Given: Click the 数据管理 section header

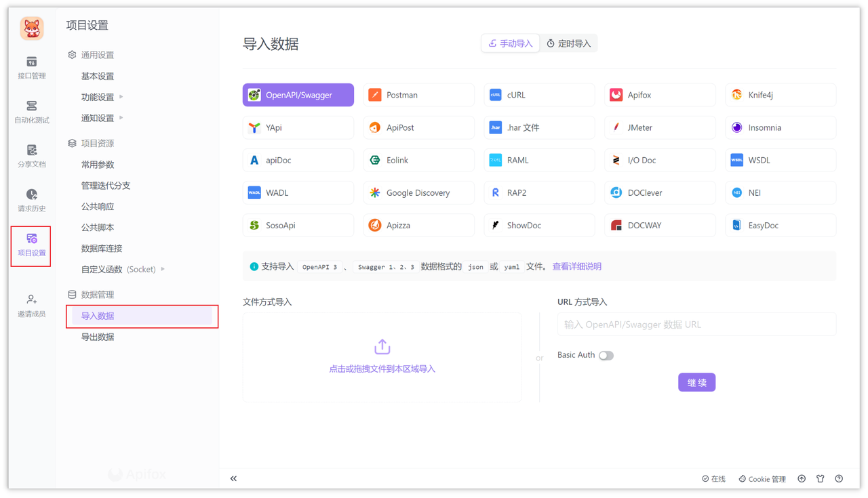Looking at the screenshot, I should 91,295.
